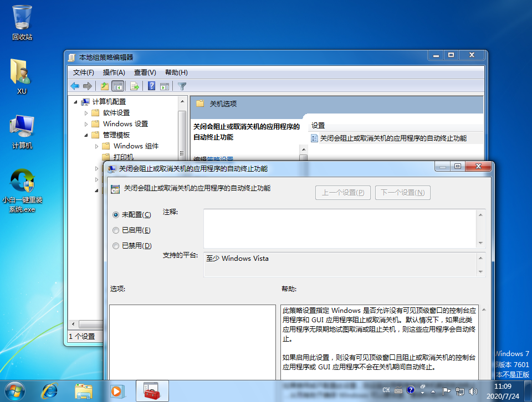
Task: Open the language bar options arrow
Action: 422,393
